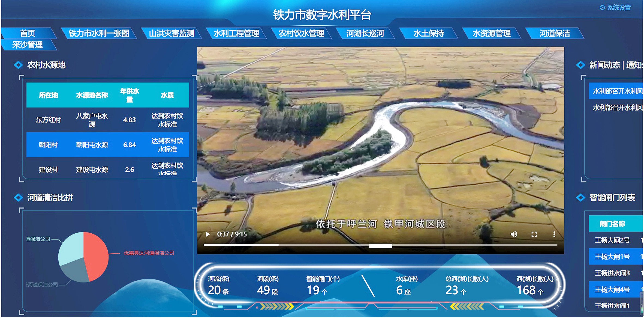Switch to 农村饮水管理 tab
This screenshot has height=318, width=644.
pos(301,33)
